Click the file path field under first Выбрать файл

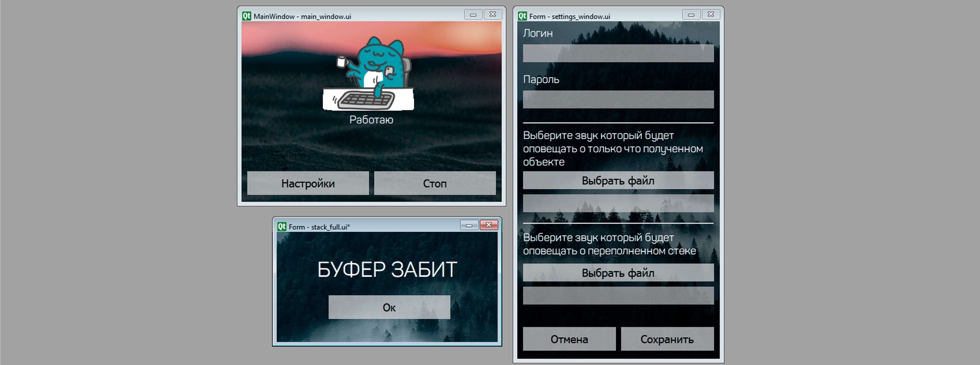coord(618,203)
